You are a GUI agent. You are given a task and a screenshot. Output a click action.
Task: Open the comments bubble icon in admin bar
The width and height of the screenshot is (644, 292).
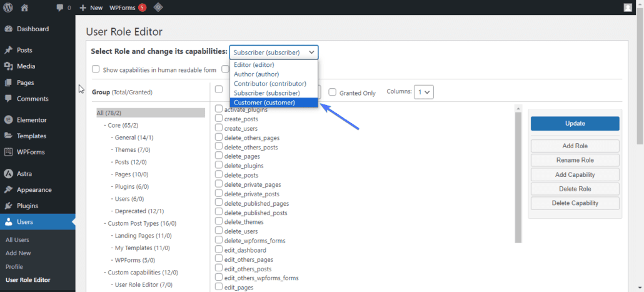click(x=60, y=8)
